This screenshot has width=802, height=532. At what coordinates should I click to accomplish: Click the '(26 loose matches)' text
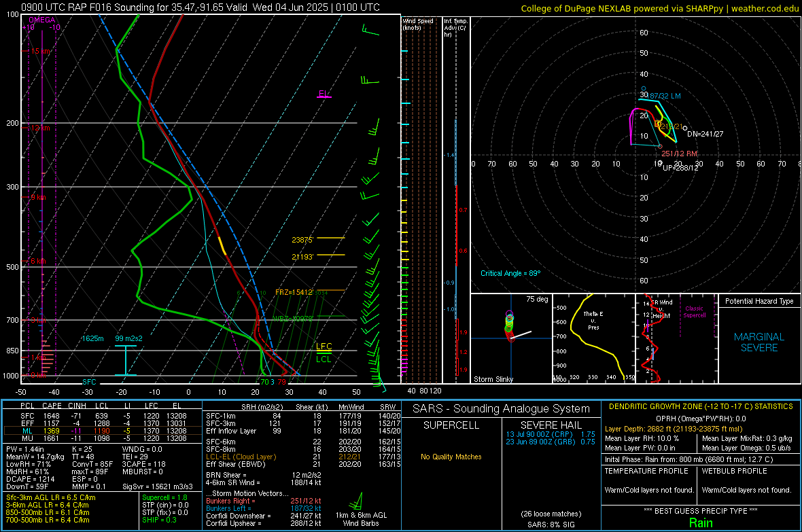[551, 514]
